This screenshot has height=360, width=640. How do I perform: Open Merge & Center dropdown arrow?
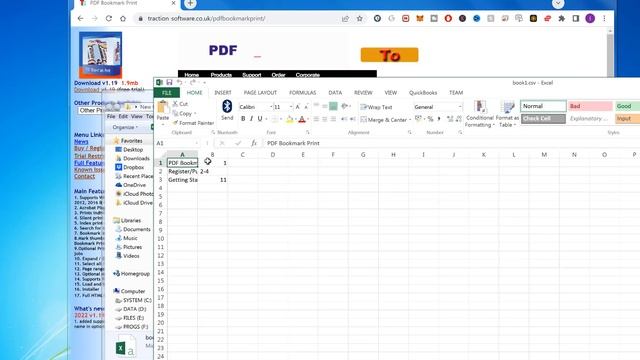(x=410, y=120)
